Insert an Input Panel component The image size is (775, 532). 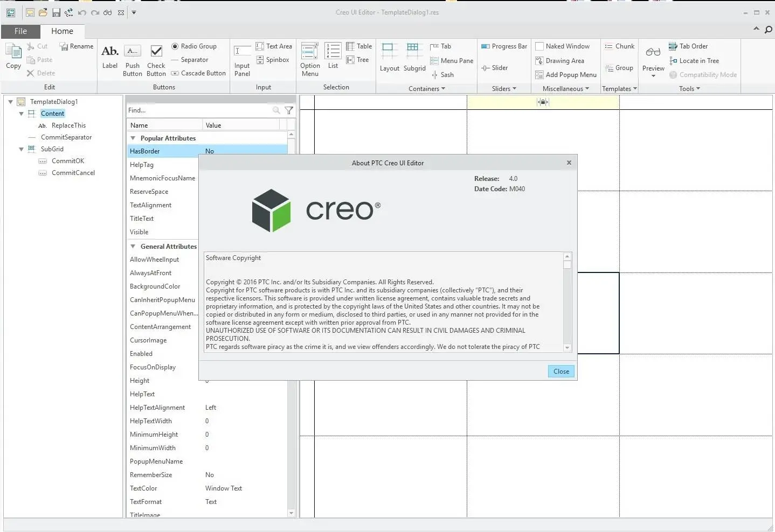pos(242,60)
